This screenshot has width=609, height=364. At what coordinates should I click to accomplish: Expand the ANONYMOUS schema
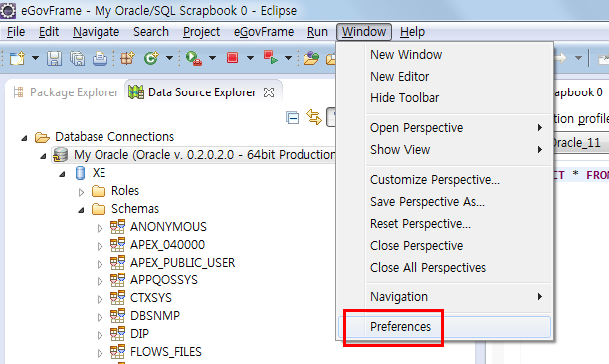coord(100,228)
